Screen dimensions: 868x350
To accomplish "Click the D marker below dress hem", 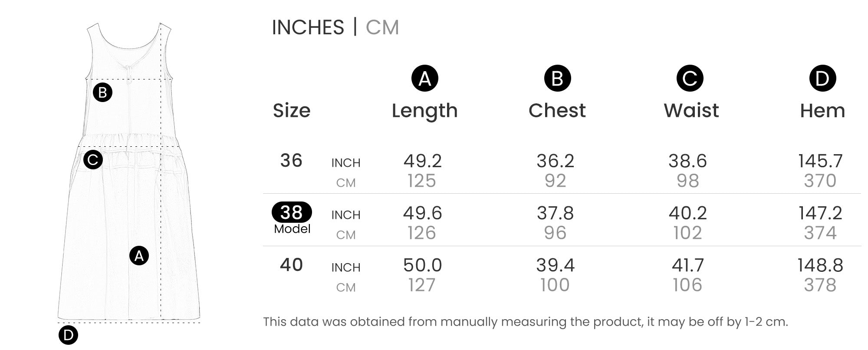I will coord(68,335).
